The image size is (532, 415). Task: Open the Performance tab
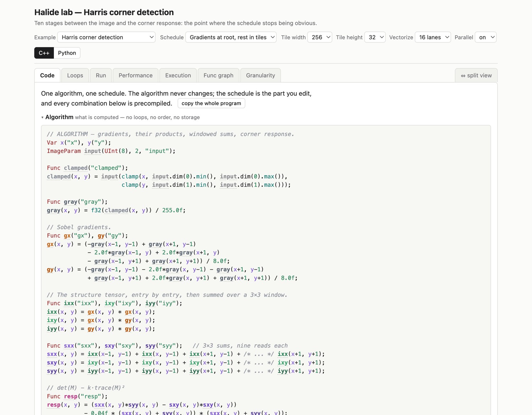pyautogui.click(x=135, y=75)
